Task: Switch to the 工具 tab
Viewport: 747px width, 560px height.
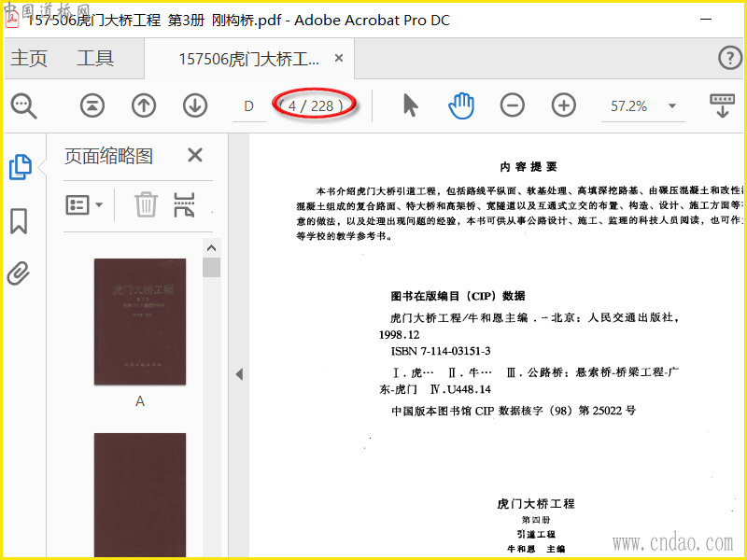Action: [x=95, y=58]
